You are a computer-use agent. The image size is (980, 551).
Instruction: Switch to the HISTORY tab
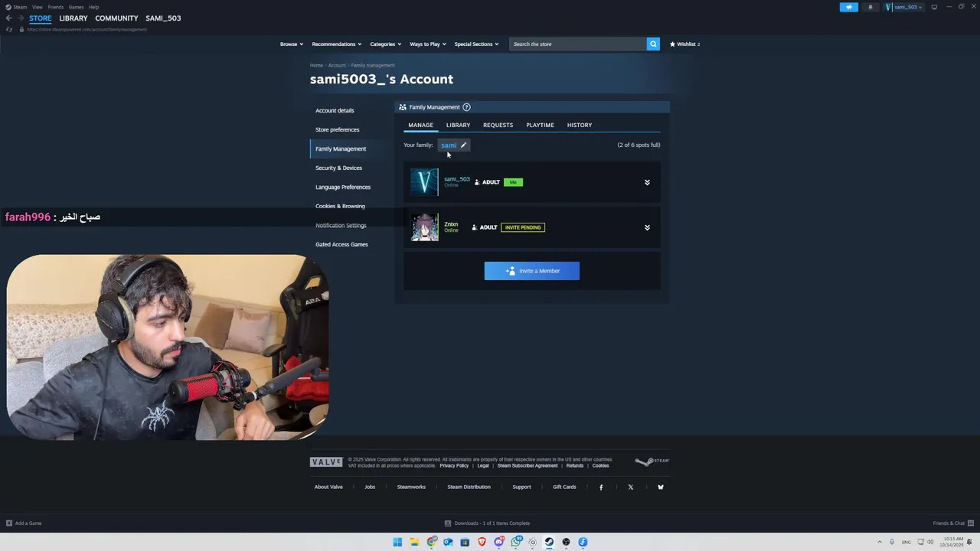pyautogui.click(x=580, y=125)
